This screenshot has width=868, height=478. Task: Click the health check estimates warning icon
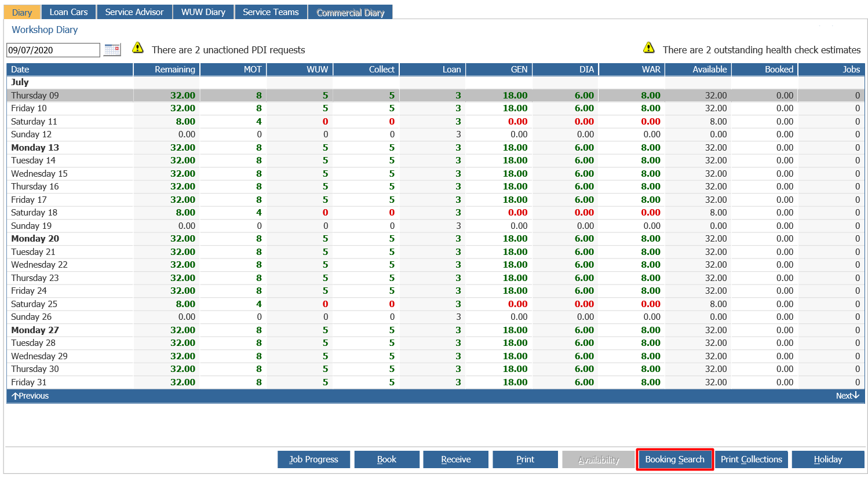(649, 48)
